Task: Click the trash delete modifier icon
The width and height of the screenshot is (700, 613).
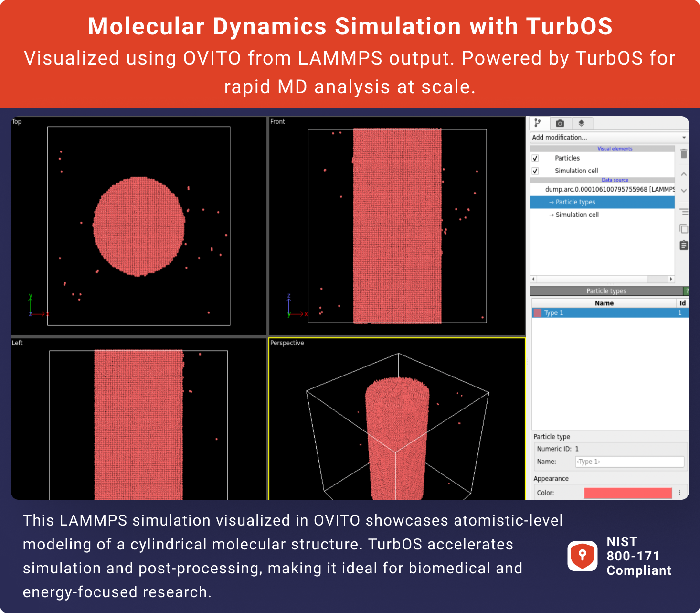Action: (x=684, y=153)
